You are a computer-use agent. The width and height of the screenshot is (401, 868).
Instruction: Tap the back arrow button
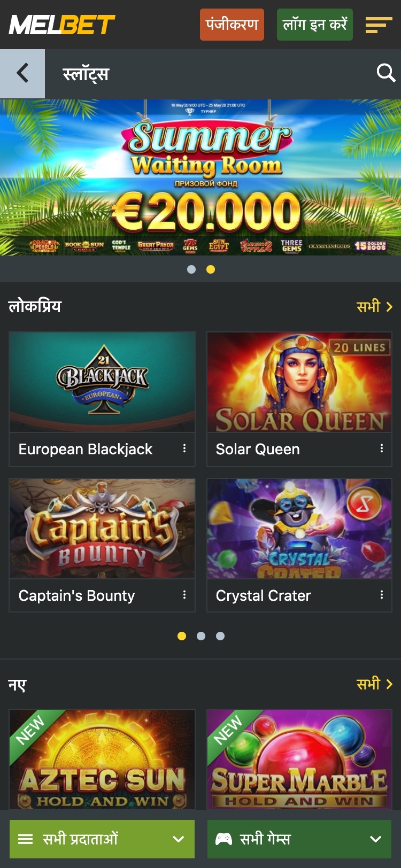coord(22,73)
